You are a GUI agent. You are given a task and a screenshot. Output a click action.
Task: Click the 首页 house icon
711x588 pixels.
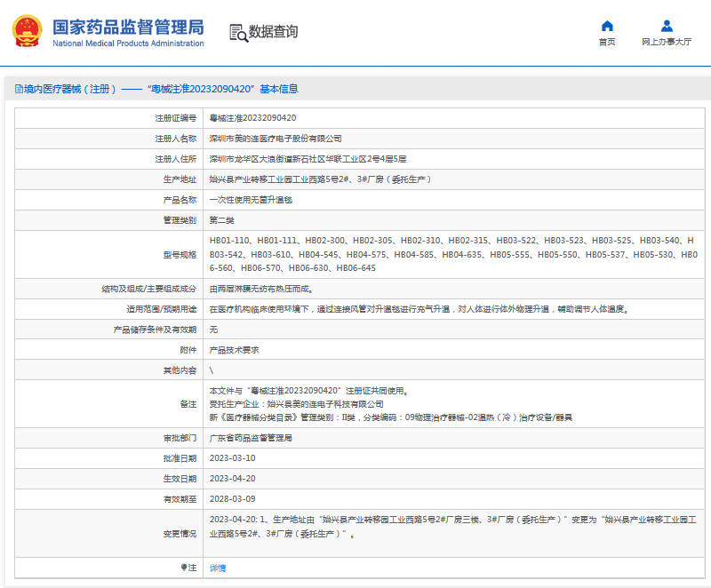coord(607,26)
